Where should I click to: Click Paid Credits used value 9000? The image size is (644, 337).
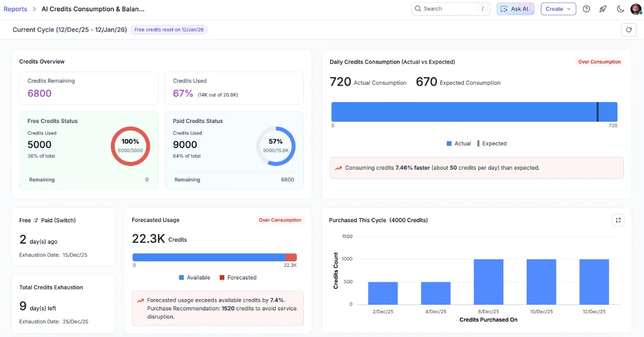coord(185,145)
